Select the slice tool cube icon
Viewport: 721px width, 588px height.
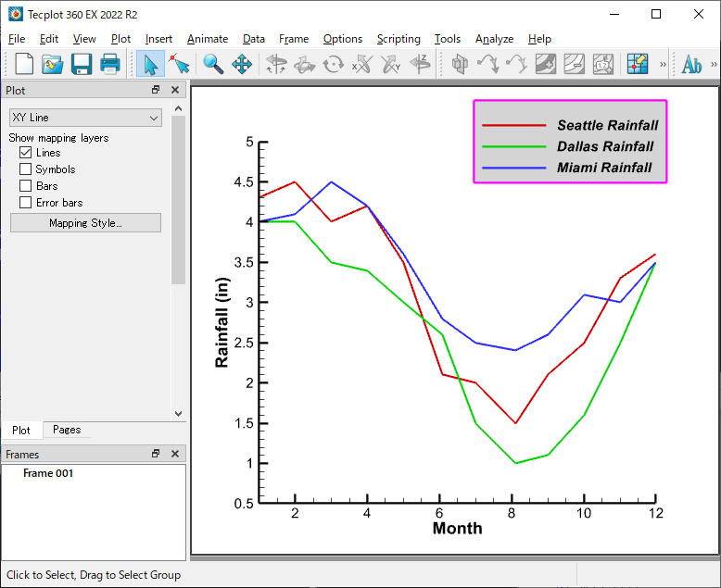(x=460, y=64)
